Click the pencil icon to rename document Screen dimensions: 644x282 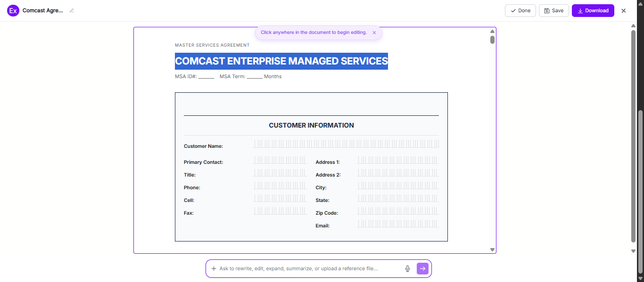(72, 10)
